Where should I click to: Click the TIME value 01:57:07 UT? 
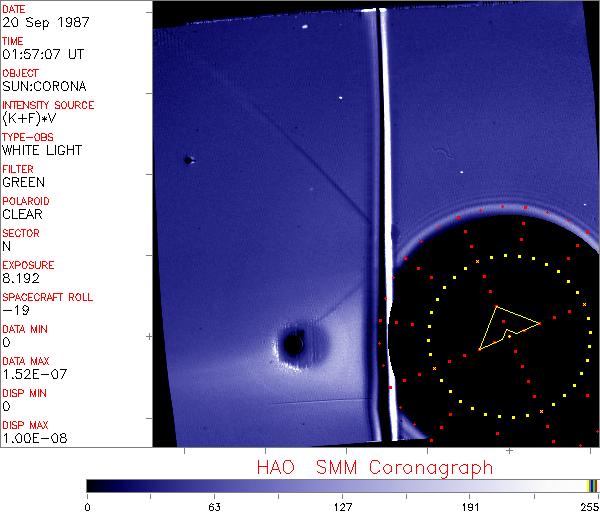pos(39,54)
